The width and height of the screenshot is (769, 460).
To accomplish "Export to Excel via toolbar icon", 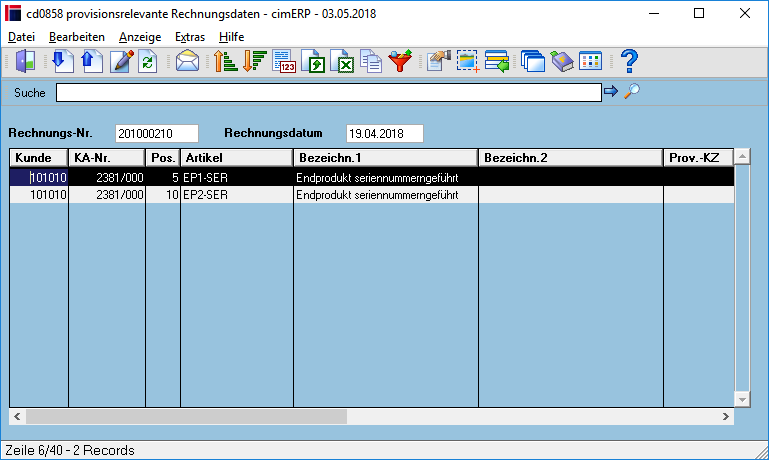I will click(342, 61).
